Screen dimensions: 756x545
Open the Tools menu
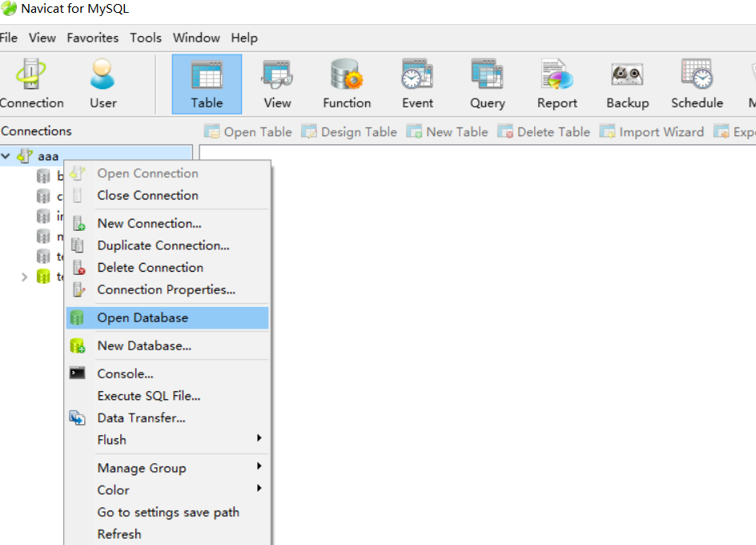(x=146, y=38)
